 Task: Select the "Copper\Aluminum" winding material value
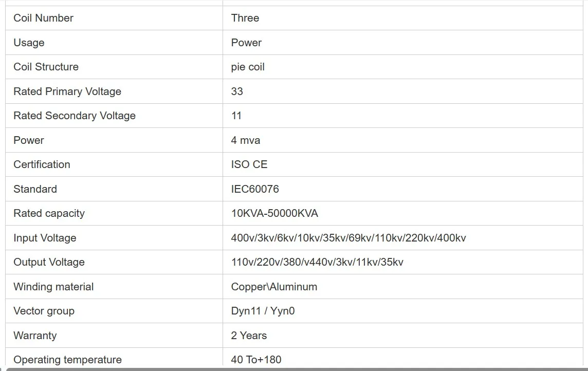coord(274,287)
